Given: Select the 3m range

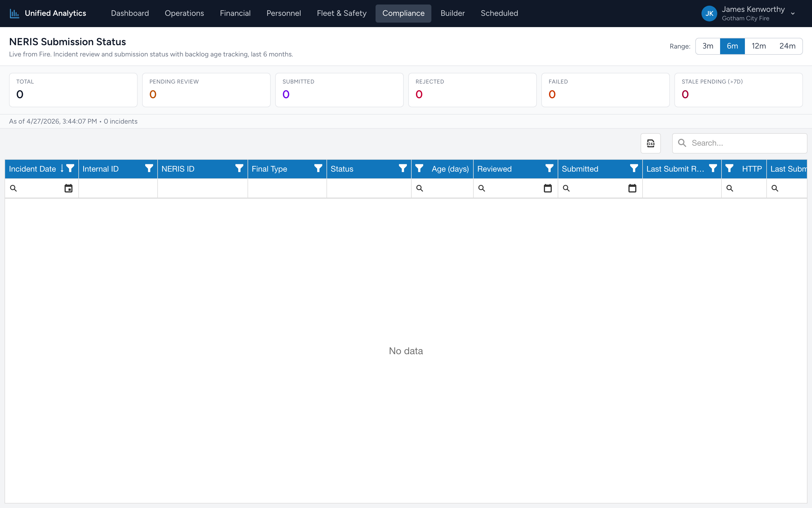Looking at the screenshot, I should pos(708,46).
